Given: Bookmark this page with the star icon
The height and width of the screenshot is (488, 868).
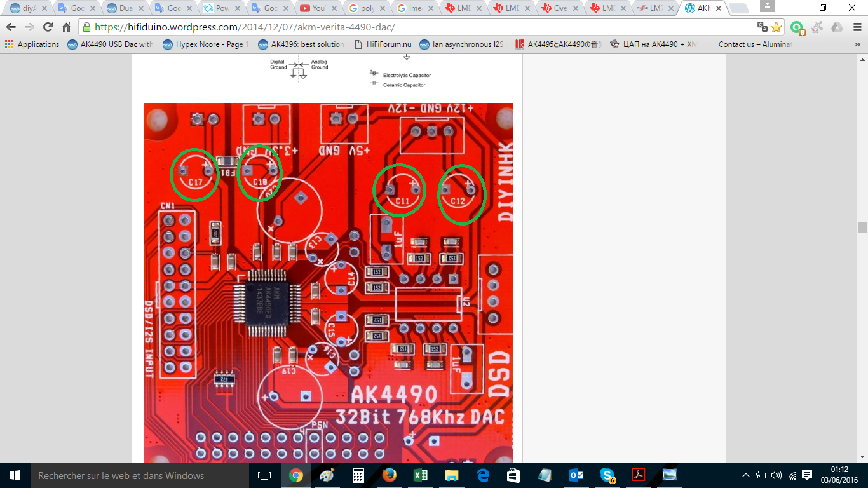Looking at the screenshot, I should [x=776, y=27].
